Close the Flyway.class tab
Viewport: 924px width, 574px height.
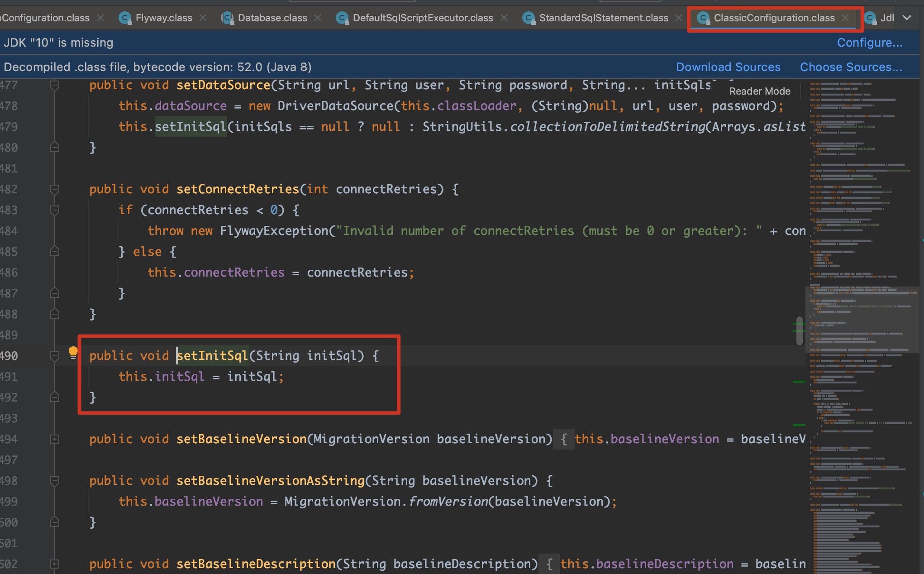[203, 18]
